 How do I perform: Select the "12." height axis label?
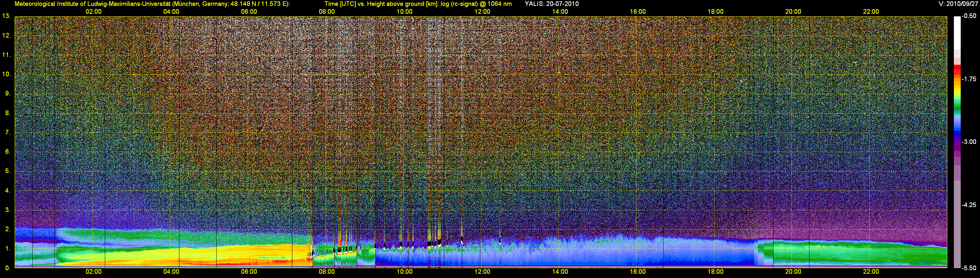(x=6, y=36)
